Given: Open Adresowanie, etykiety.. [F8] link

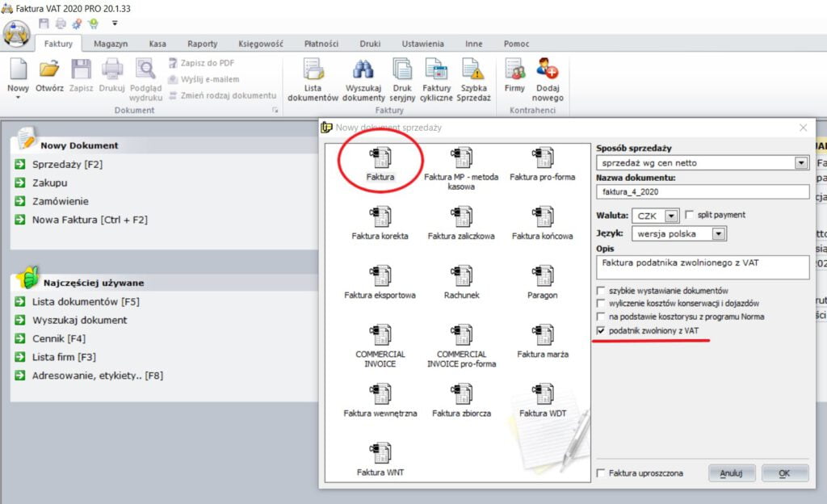Looking at the screenshot, I should pos(98,376).
